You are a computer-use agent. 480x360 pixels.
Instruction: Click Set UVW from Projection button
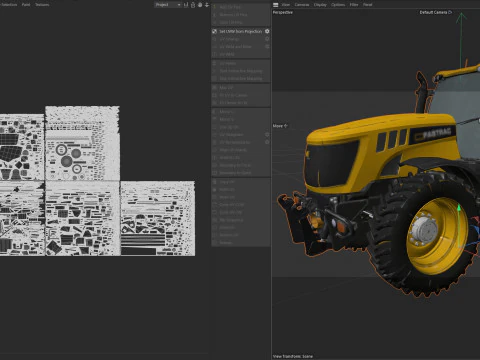point(240,31)
